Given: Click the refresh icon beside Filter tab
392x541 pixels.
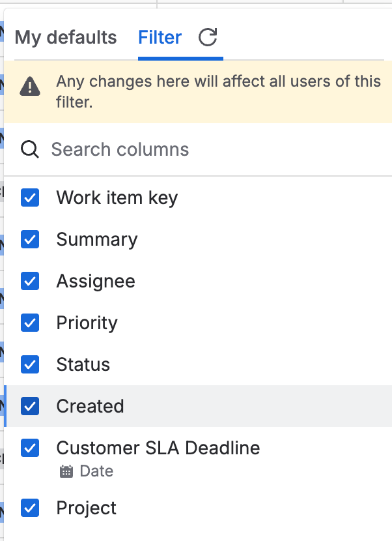Looking at the screenshot, I should tap(207, 38).
